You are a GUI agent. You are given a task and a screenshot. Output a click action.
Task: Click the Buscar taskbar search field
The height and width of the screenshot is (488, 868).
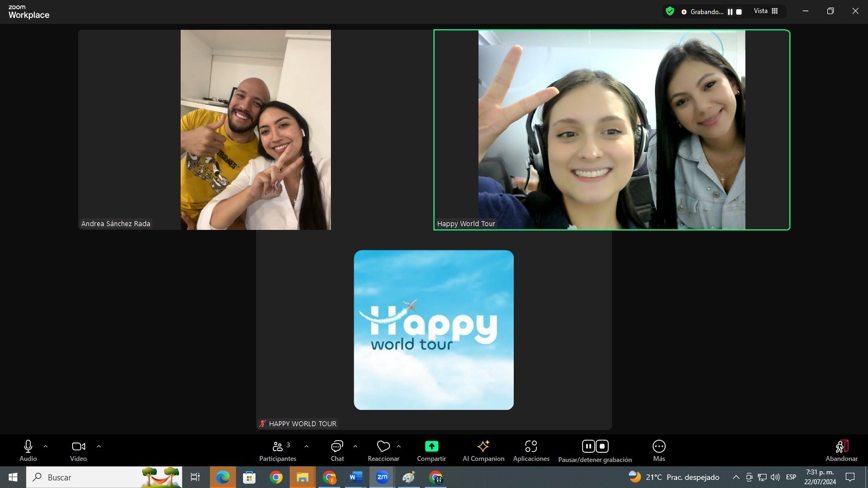104,477
